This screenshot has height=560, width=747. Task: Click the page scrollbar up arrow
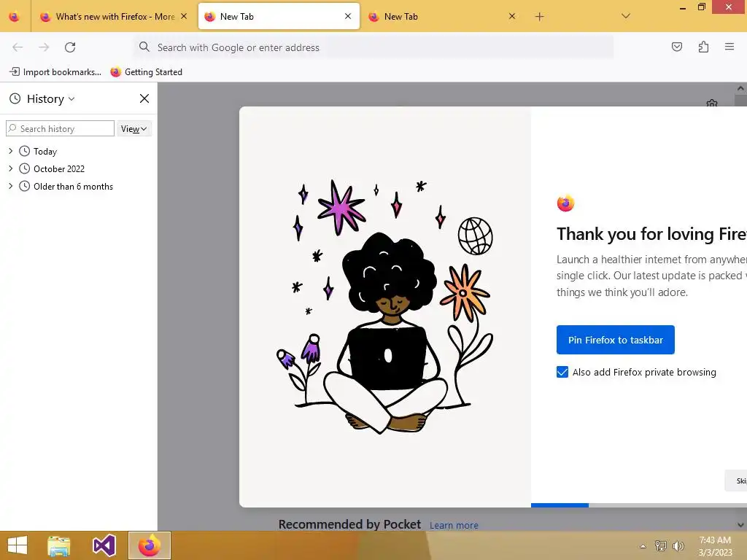[741, 88]
